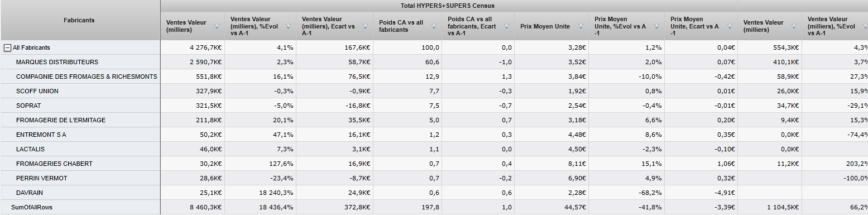The width and height of the screenshot is (868, 215).
Task: Click filter icon for Prix Moyen Unite %Evol
Action: pos(655,26)
